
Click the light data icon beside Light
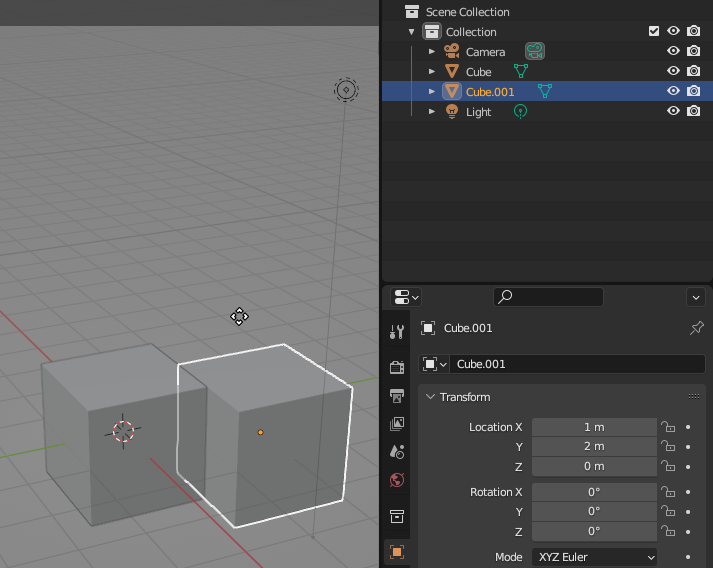[520, 111]
